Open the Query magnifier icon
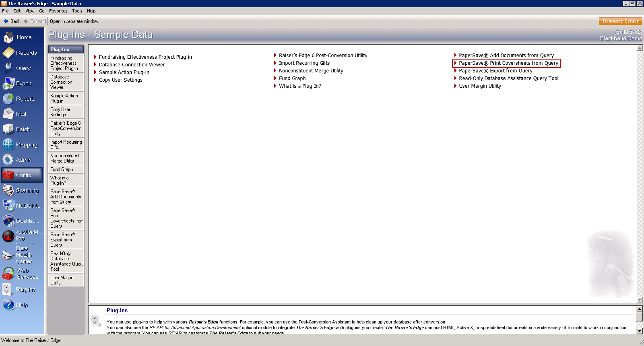 coord(8,68)
